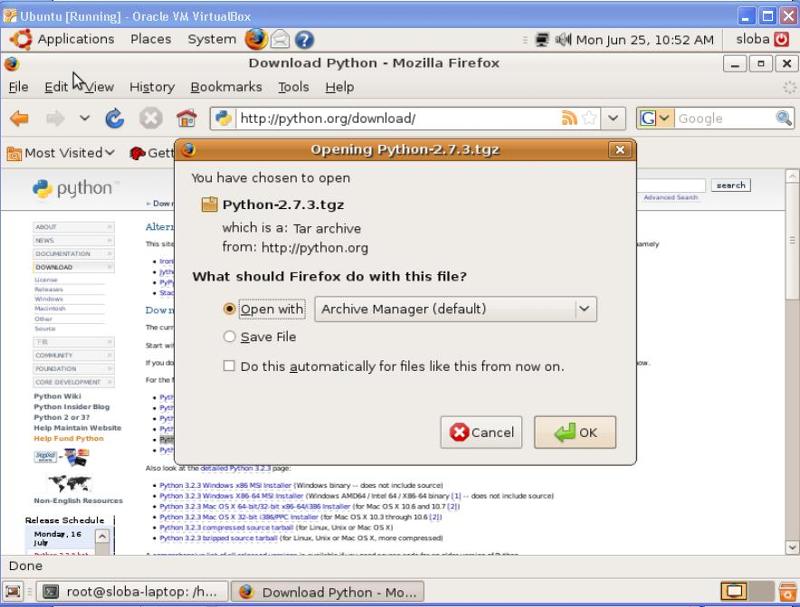This screenshot has height=607, width=800.
Task: Click the page vertical scrollbar thumb
Action: (x=792, y=242)
